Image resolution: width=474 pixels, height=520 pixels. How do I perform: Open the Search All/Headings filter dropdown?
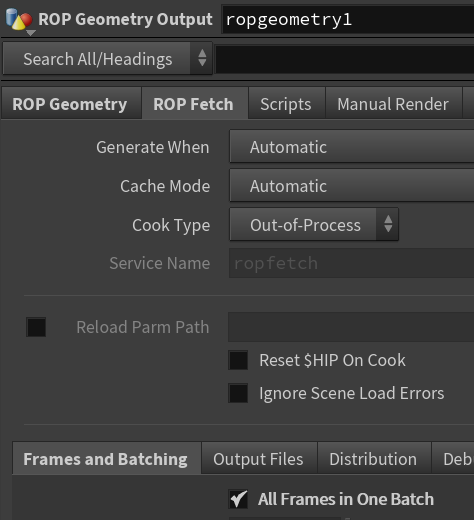(107, 59)
